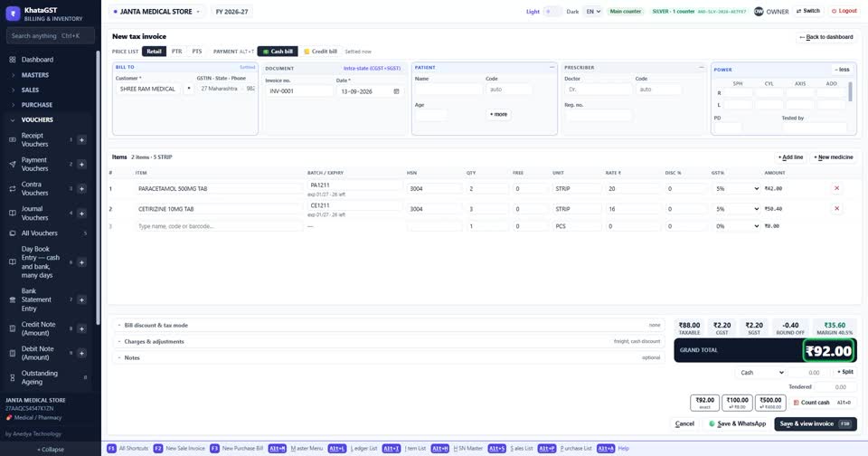The width and height of the screenshot is (868, 456).
Task: Click the Cancel button
Action: pyautogui.click(x=684, y=423)
